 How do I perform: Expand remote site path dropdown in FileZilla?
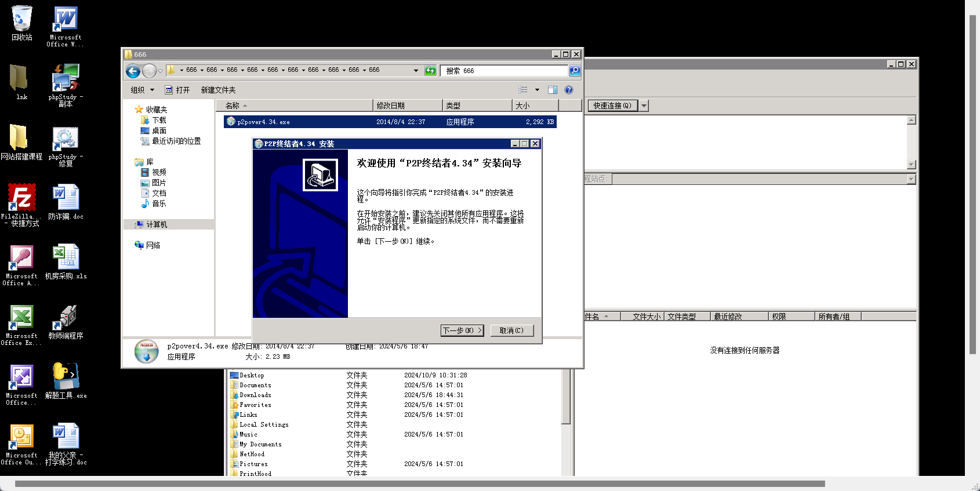[x=911, y=179]
